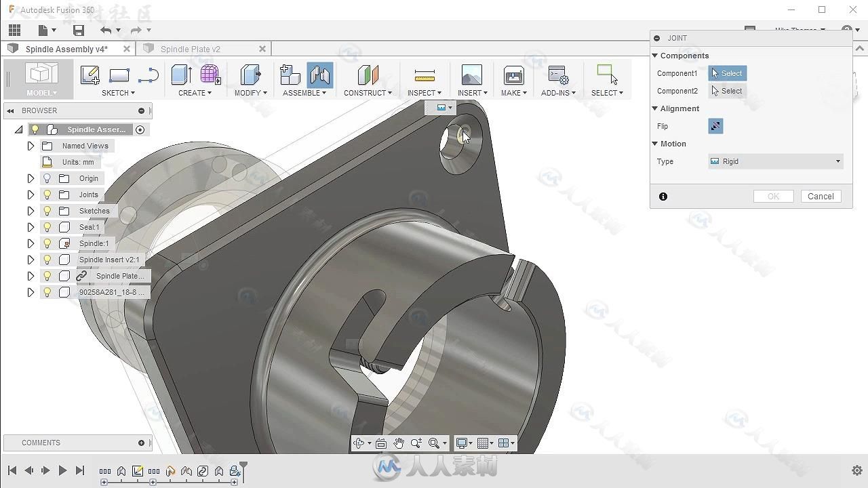This screenshot has height=488, width=868.
Task: Click the Add-Ins scripts icon
Action: tap(558, 75)
